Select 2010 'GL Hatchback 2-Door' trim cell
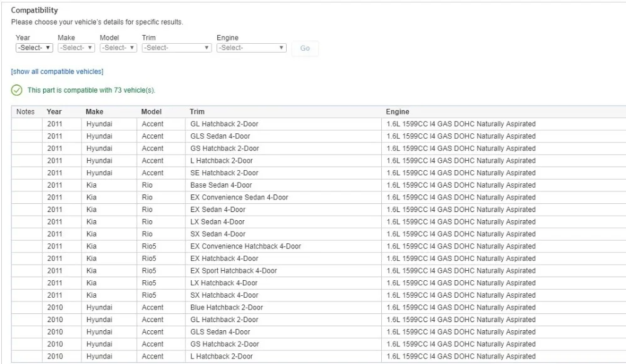The image size is (626, 364). coord(284,320)
